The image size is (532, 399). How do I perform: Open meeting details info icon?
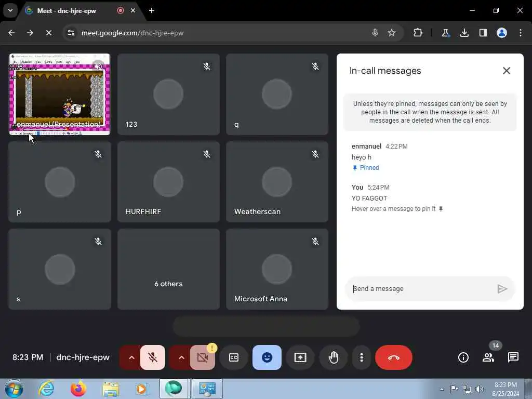tap(463, 357)
